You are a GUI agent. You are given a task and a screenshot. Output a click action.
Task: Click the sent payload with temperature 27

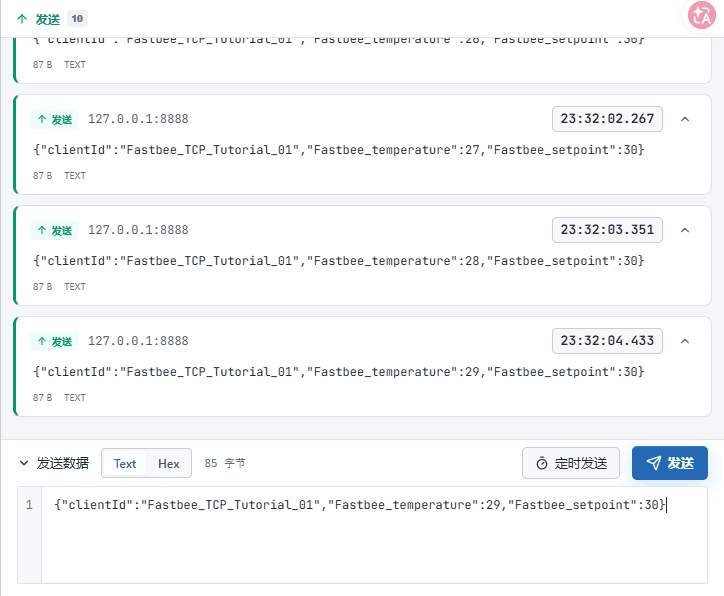338,150
